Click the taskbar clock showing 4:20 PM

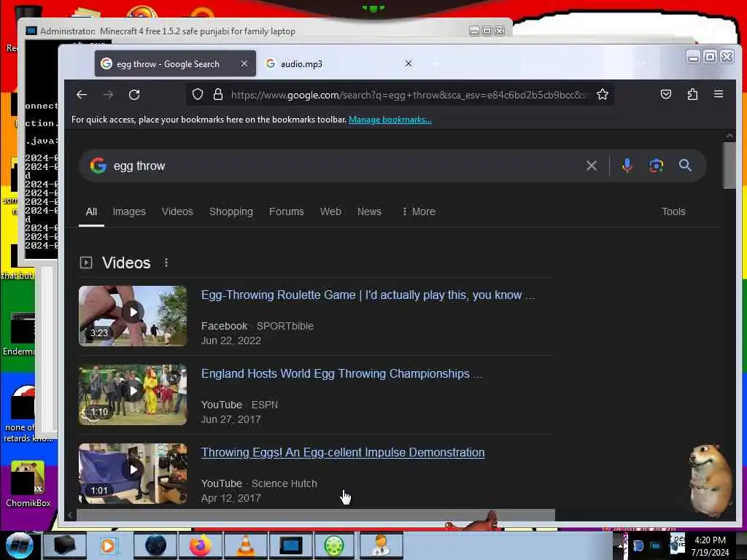point(710,545)
